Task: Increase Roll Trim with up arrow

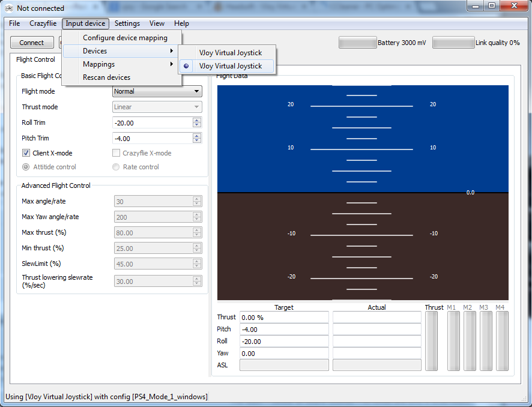Action: (196, 120)
